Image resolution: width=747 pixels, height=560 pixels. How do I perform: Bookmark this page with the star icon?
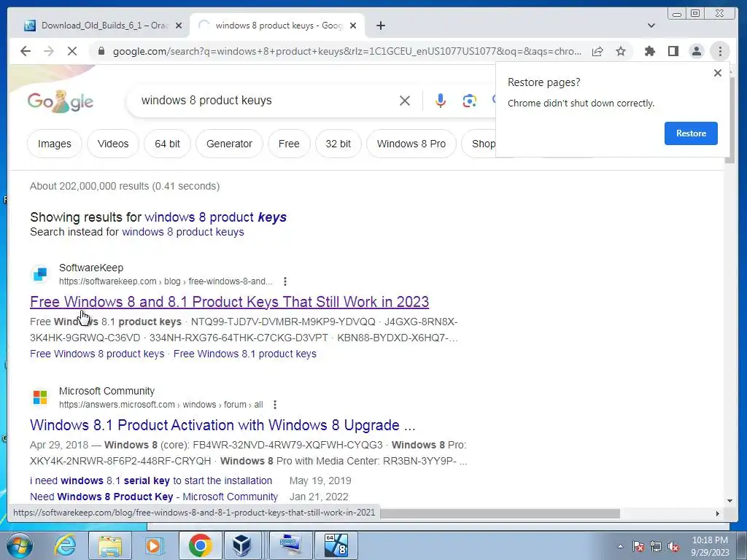[x=620, y=51]
